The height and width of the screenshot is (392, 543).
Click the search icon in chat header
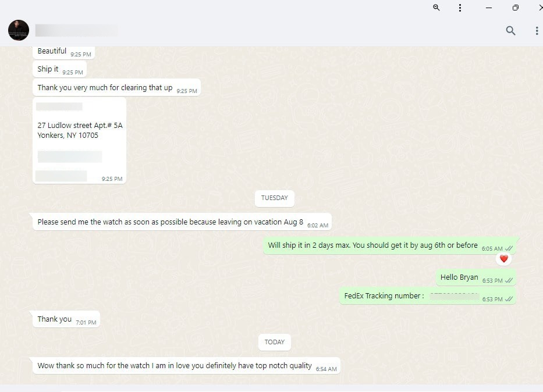click(510, 31)
